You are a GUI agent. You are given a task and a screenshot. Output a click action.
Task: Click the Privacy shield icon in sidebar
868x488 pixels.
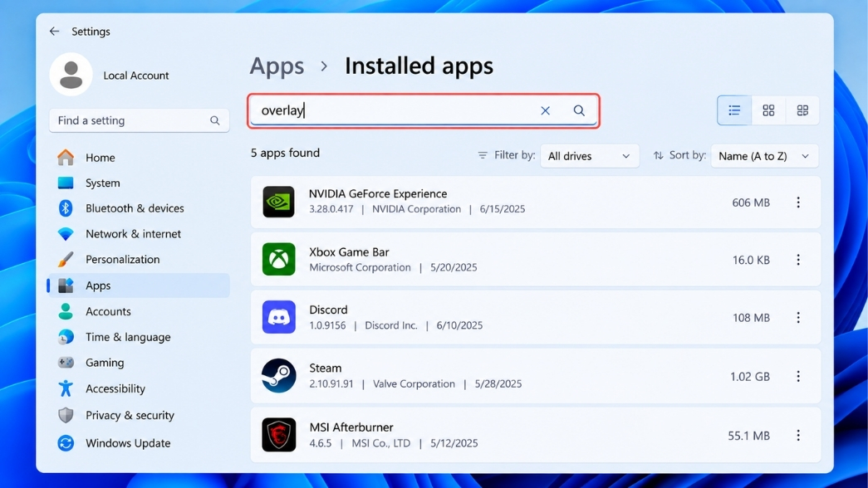click(66, 415)
